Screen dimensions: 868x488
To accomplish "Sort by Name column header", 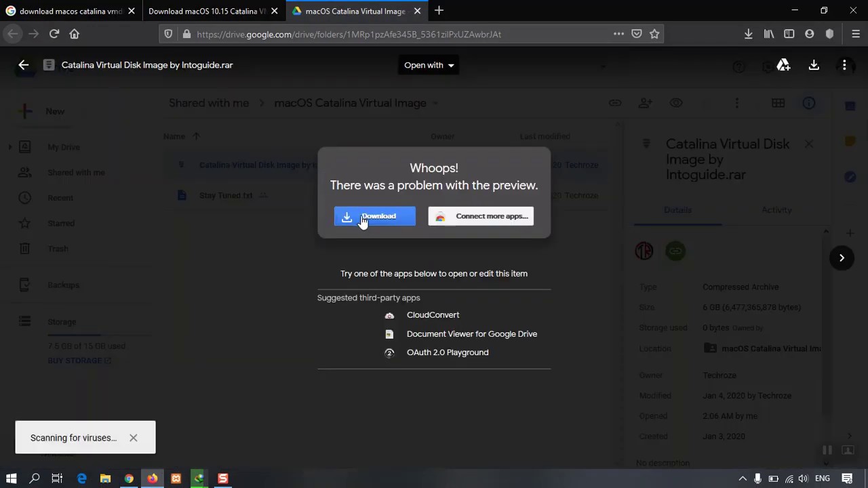I will [174, 136].
